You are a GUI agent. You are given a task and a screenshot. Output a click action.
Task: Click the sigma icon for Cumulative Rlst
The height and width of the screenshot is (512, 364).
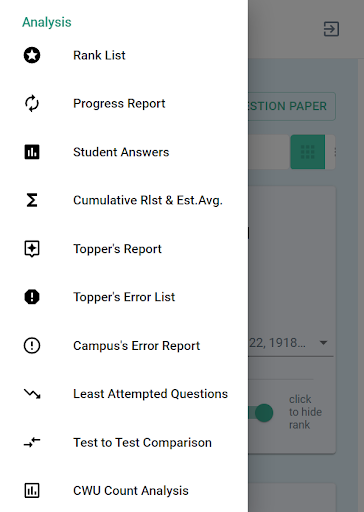(32, 200)
